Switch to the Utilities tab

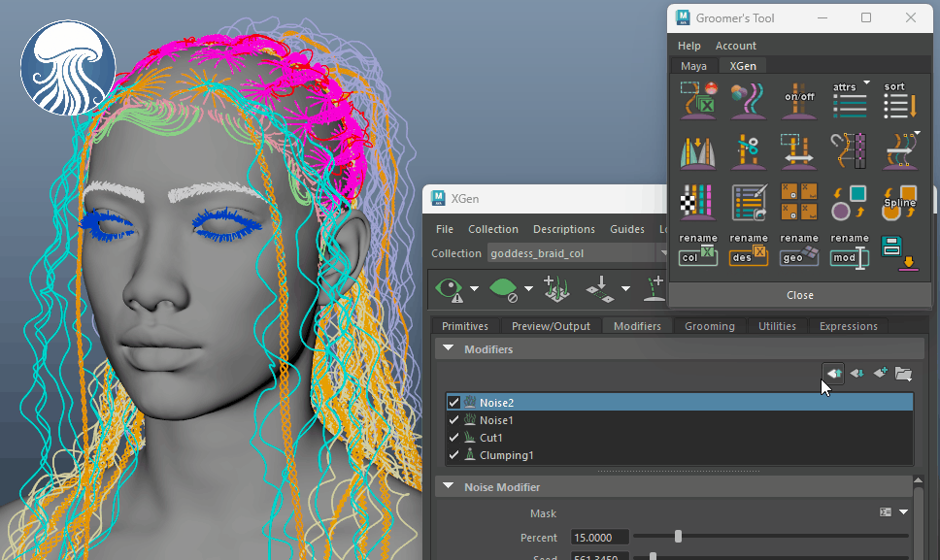pyautogui.click(x=777, y=326)
